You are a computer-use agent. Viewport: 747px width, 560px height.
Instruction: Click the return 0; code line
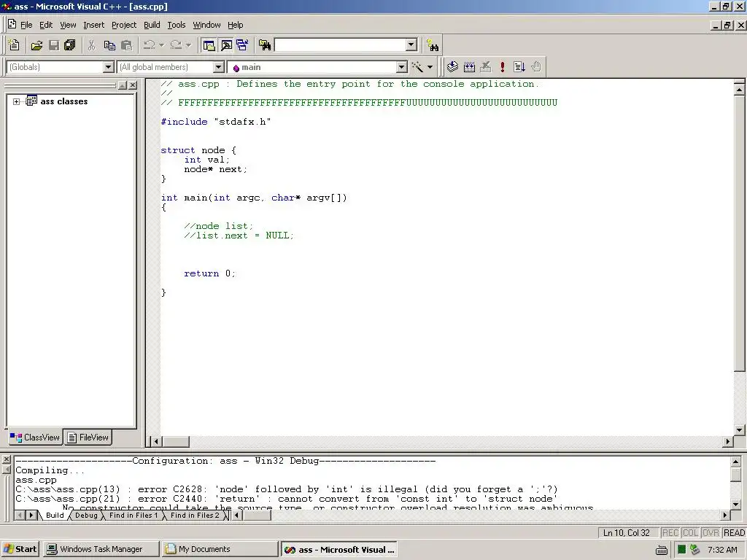[x=209, y=273]
